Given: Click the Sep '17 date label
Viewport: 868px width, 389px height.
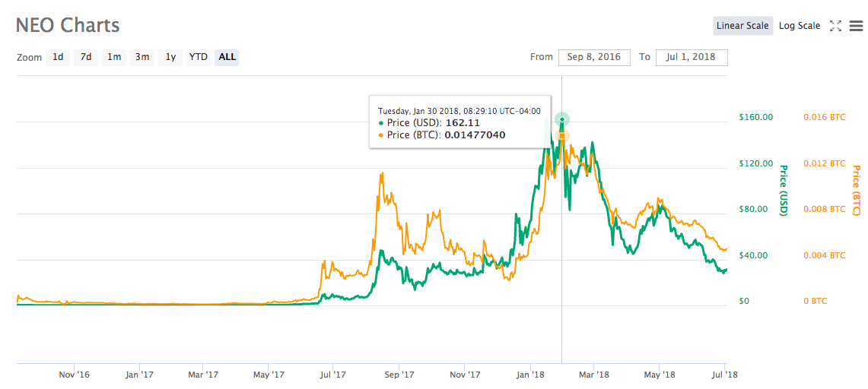Looking at the screenshot, I should click(x=399, y=375).
